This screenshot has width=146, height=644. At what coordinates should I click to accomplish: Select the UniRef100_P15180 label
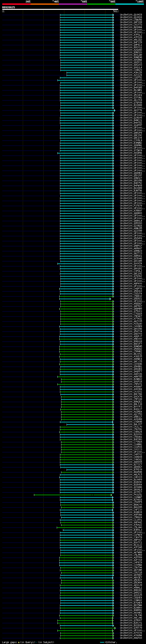click(131, 324)
